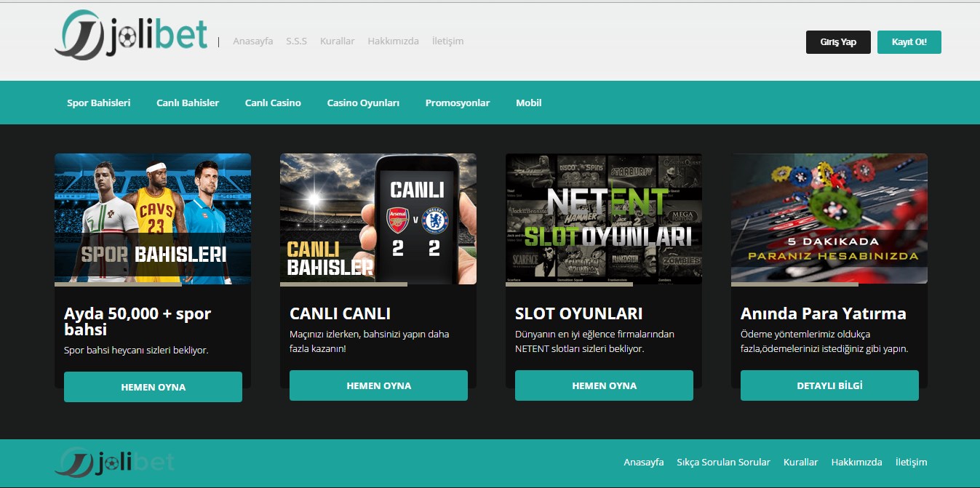
Task: Open the Spor Bahisleri tab
Action: click(99, 103)
